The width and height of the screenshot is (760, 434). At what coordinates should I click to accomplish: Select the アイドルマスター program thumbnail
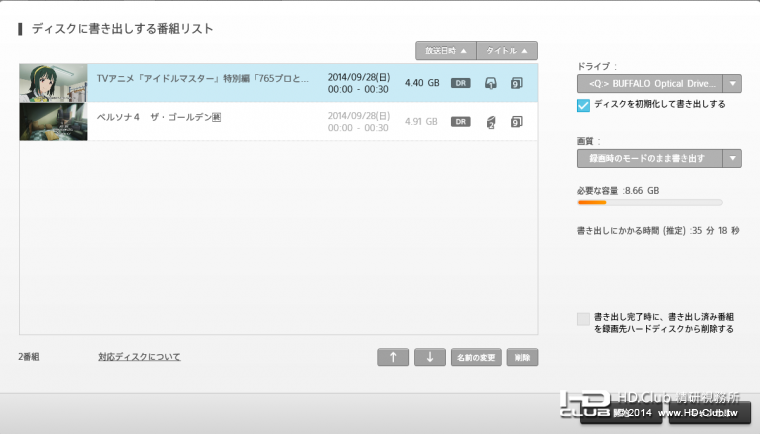53,83
